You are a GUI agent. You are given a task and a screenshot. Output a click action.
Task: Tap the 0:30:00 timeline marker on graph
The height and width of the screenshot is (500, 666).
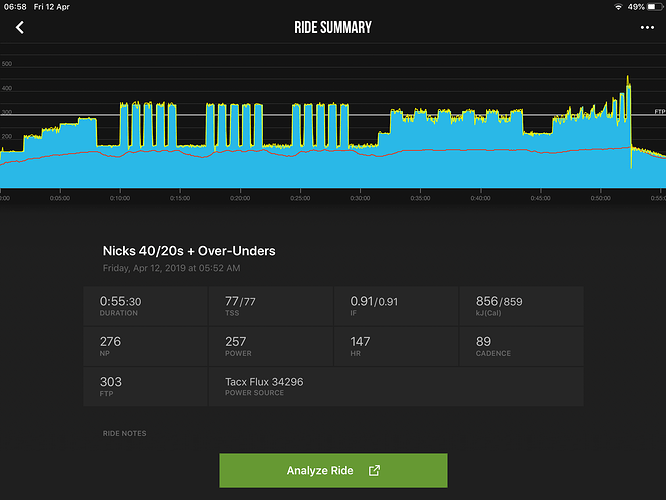[360, 197]
